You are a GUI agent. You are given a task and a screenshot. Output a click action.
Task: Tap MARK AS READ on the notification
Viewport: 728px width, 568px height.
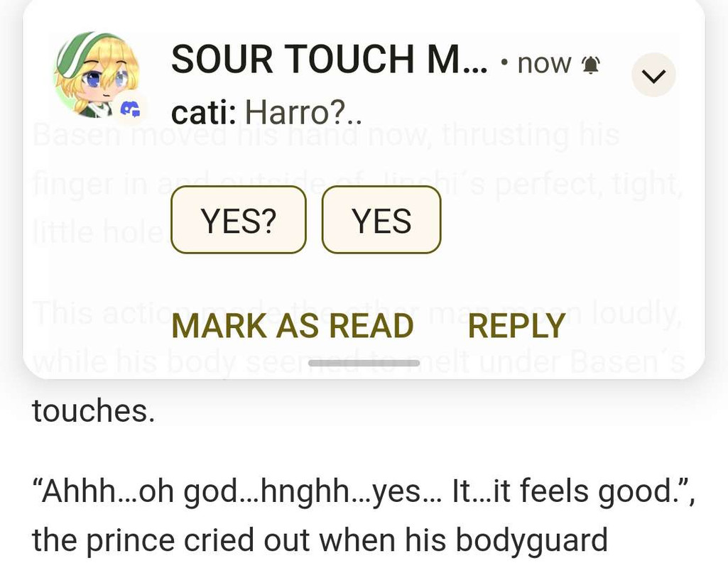click(x=293, y=326)
